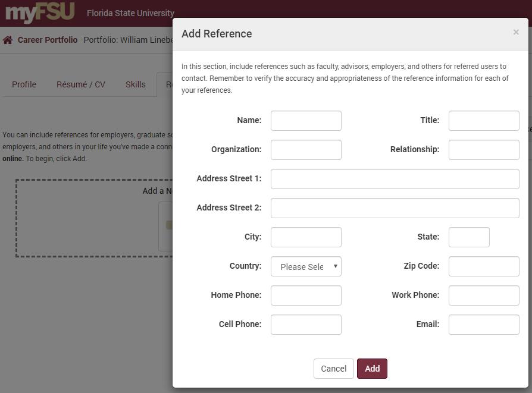Focus the Name input field

pos(306,121)
